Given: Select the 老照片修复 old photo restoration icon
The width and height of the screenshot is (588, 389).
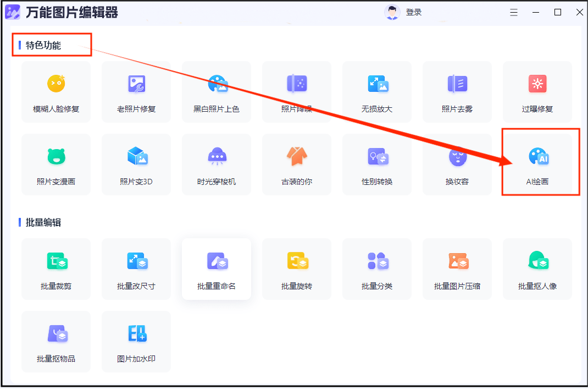Looking at the screenshot, I should (x=136, y=91).
